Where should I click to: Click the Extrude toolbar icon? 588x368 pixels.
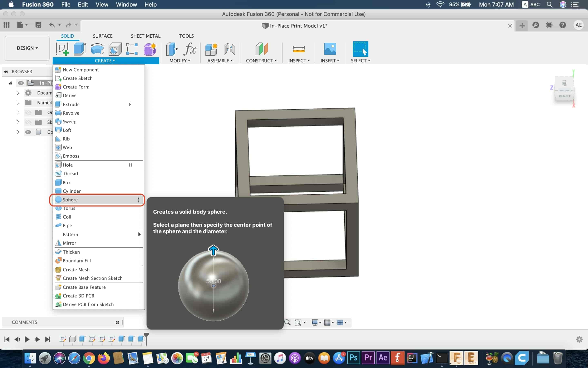pyautogui.click(x=80, y=49)
